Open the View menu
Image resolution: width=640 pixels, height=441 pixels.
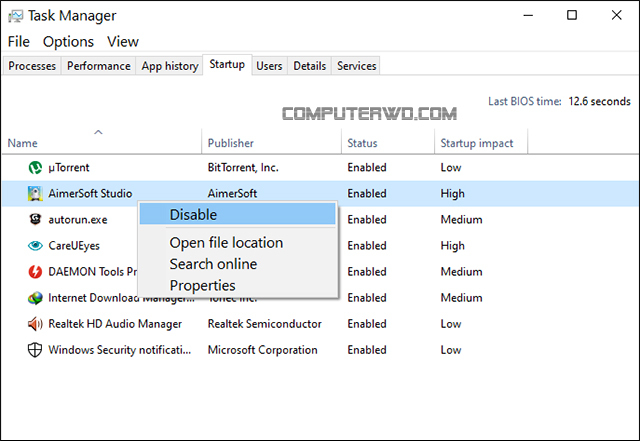(123, 42)
